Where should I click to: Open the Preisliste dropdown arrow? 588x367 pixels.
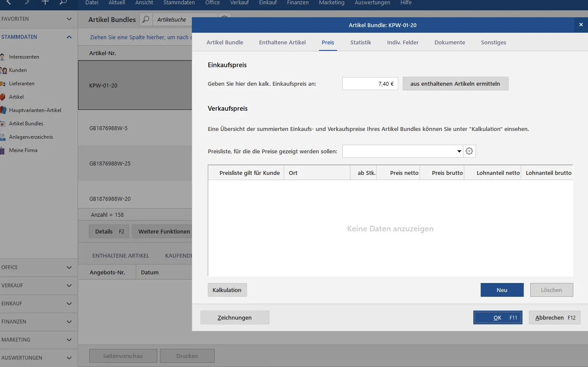pyautogui.click(x=459, y=152)
